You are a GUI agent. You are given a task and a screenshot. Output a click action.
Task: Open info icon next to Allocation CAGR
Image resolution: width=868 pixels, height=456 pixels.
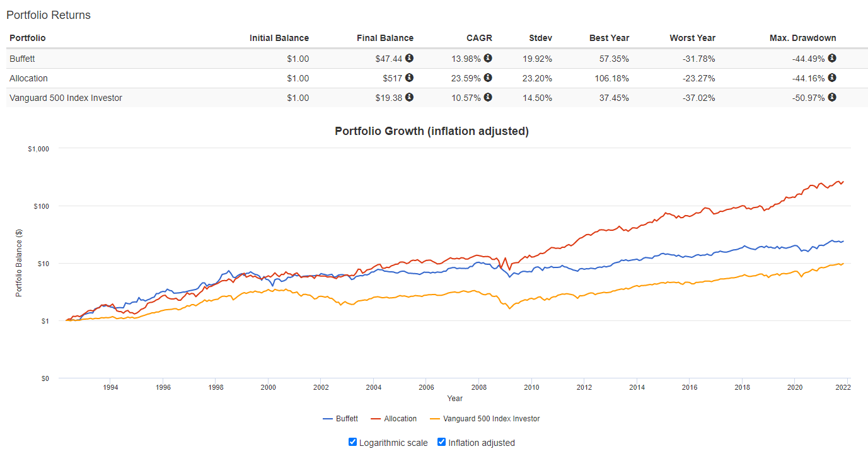coord(488,78)
